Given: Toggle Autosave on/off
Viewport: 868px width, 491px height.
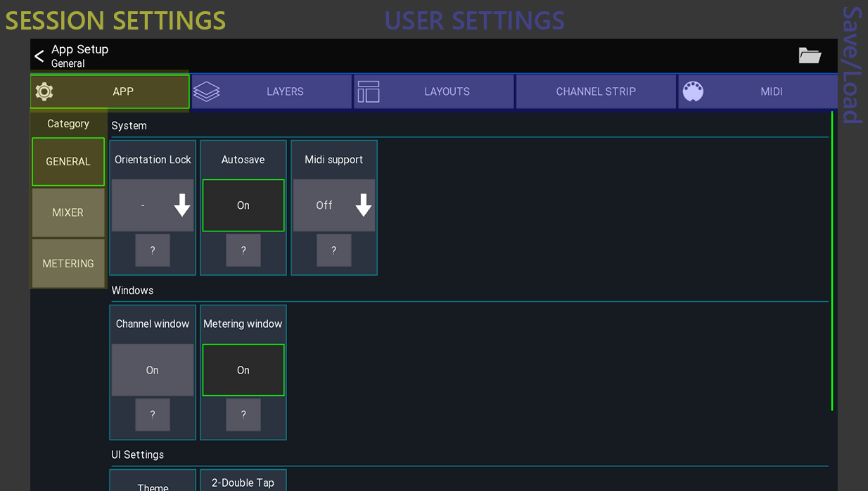Looking at the screenshot, I should pyautogui.click(x=243, y=205).
